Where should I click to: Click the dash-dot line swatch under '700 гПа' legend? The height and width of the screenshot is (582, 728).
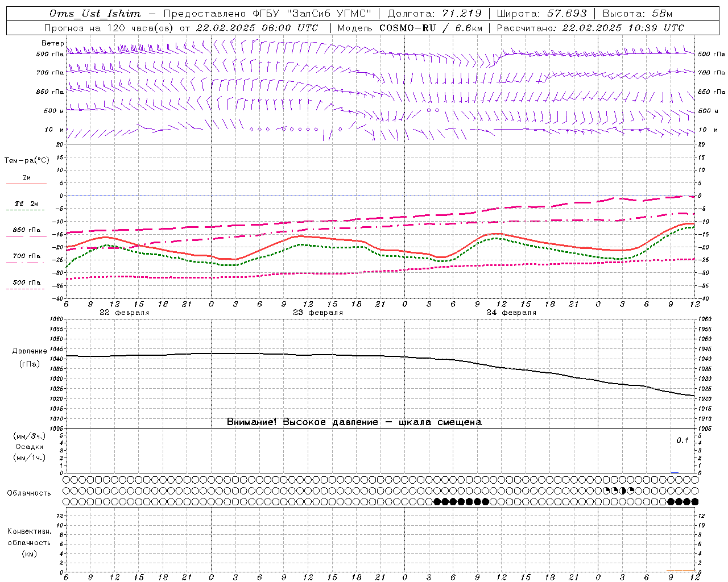26,263
